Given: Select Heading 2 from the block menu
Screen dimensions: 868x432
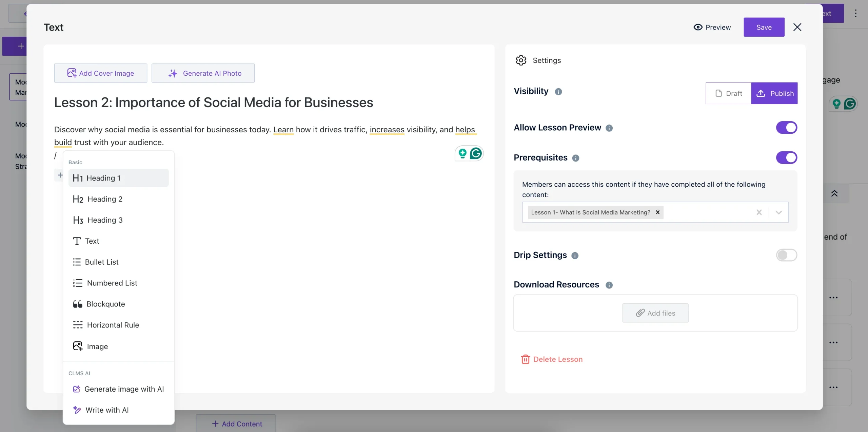Looking at the screenshot, I should tap(105, 199).
